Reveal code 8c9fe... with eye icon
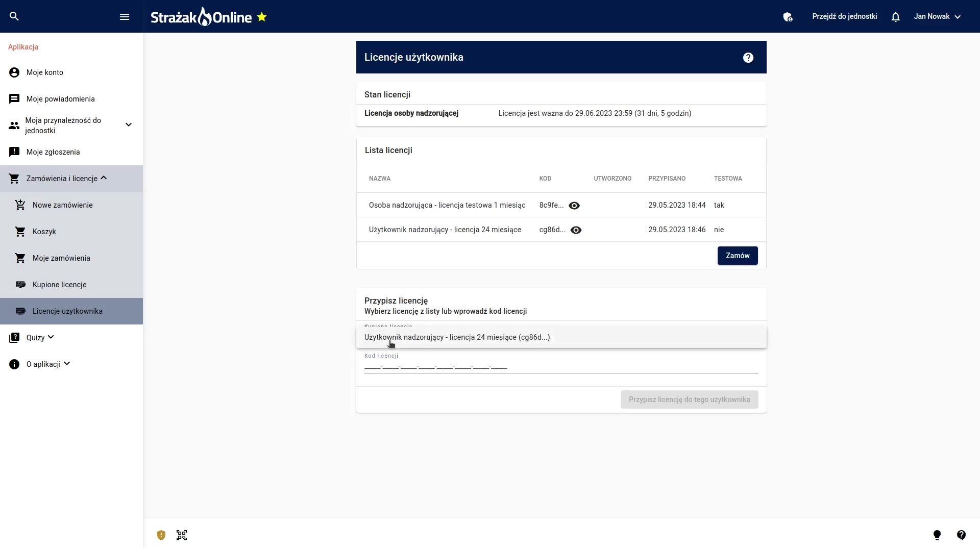This screenshot has width=980, height=551. click(x=574, y=206)
